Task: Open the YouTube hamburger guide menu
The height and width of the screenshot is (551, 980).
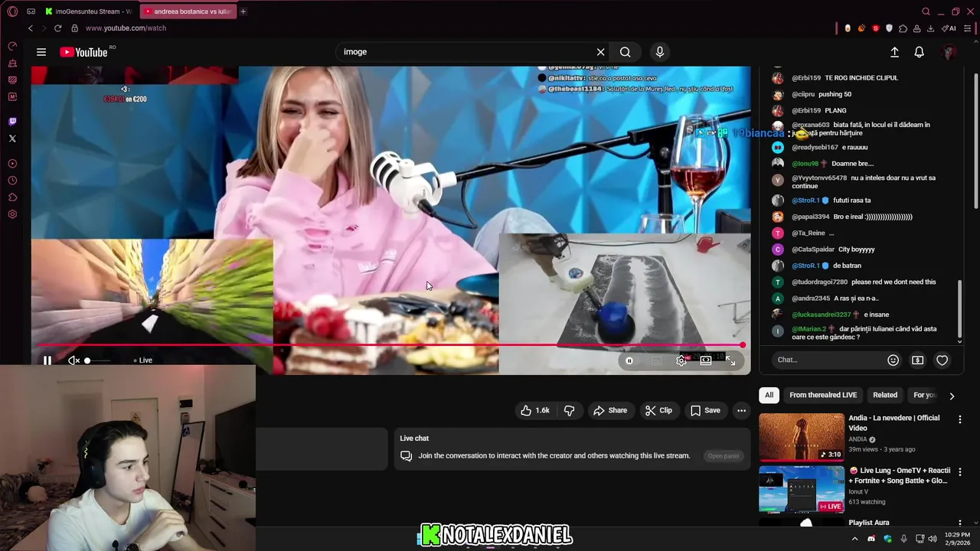Action: click(x=41, y=52)
